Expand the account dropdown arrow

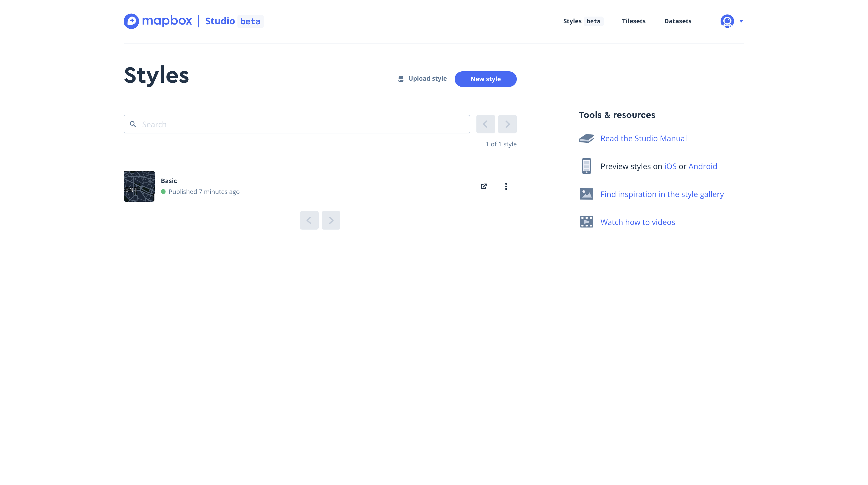coord(741,21)
